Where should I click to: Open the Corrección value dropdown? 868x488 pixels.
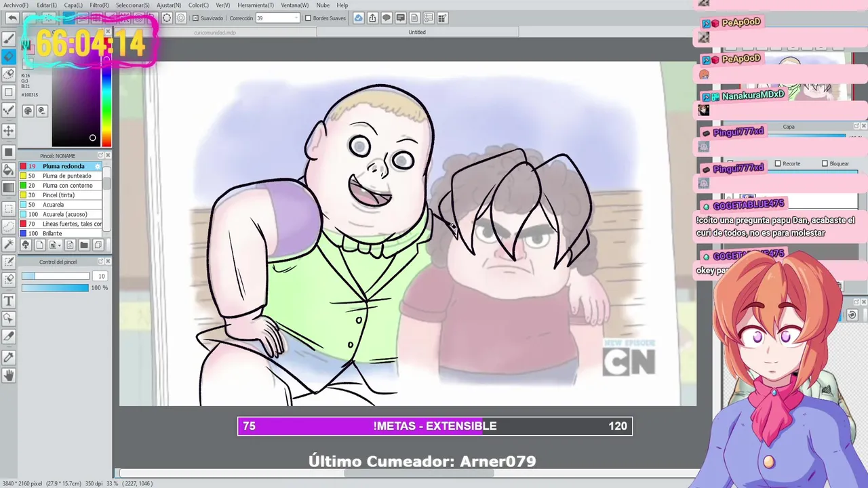pyautogui.click(x=296, y=18)
